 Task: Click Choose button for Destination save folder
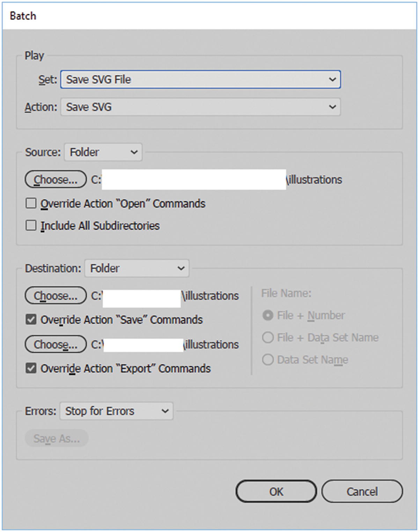click(x=56, y=296)
